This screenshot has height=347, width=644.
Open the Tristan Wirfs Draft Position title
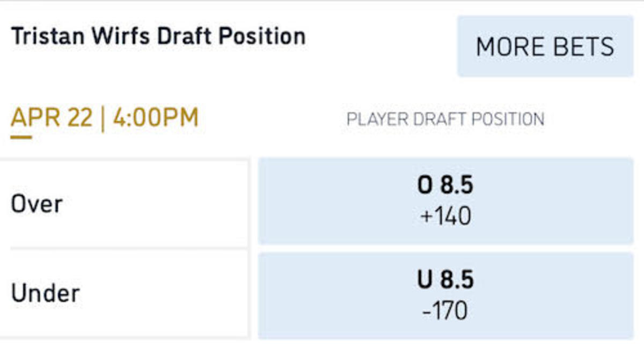tap(158, 37)
